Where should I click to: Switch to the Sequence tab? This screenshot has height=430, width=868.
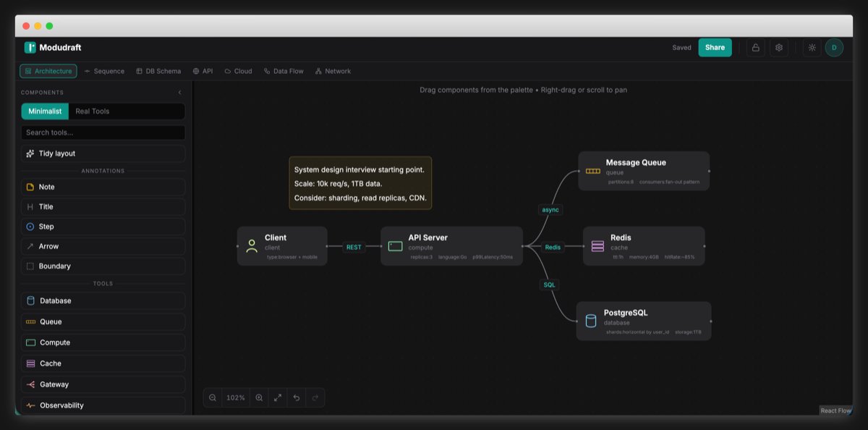(x=104, y=71)
